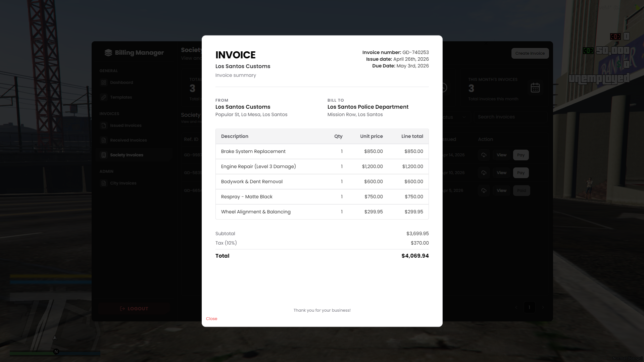Pay the Apr 10, 2026 invoice
The image size is (644, 362).
coord(521,173)
